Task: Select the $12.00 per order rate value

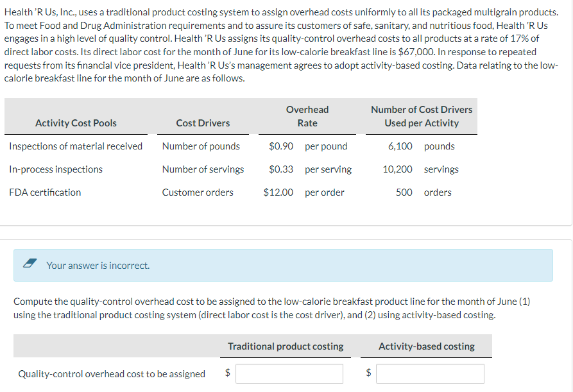Action: 278,192
